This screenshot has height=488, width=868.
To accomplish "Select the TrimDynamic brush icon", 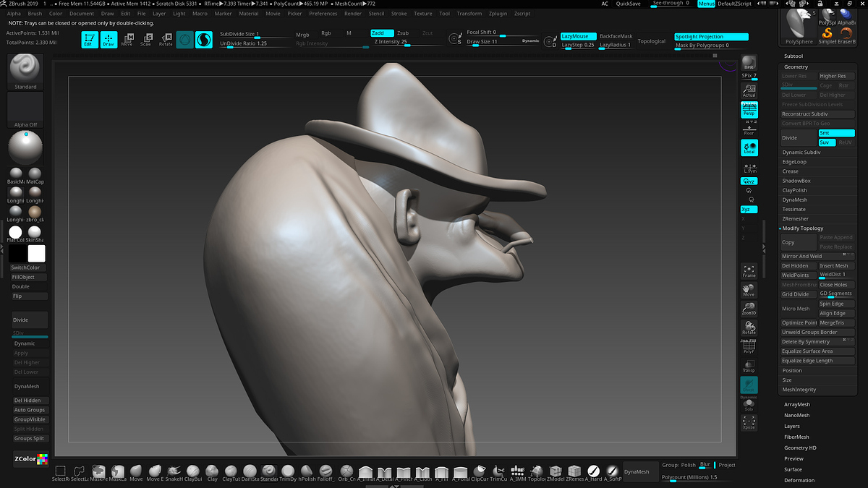I will [x=288, y=473].
